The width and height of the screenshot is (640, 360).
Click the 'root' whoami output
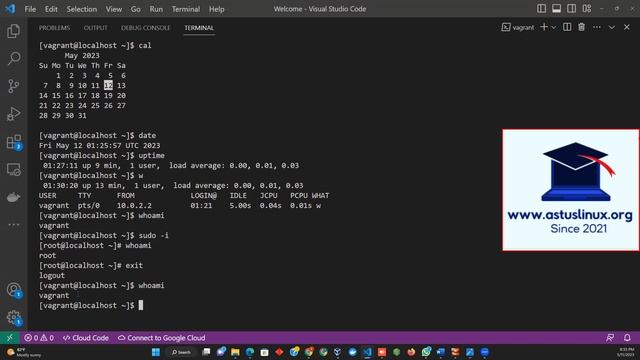(x=47, y=256)
